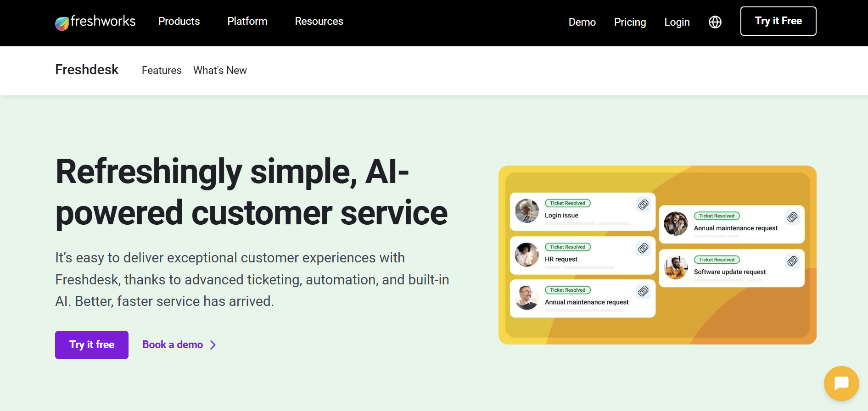Click the Login issue ticket title

(561, 216)
